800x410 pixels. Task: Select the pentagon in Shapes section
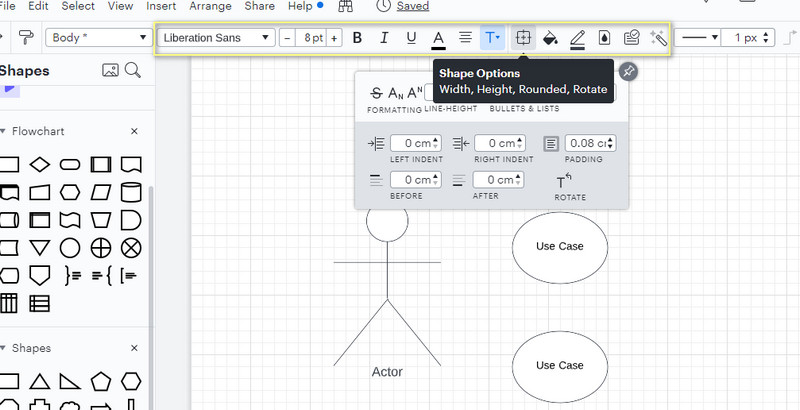(x=101, y=381)
